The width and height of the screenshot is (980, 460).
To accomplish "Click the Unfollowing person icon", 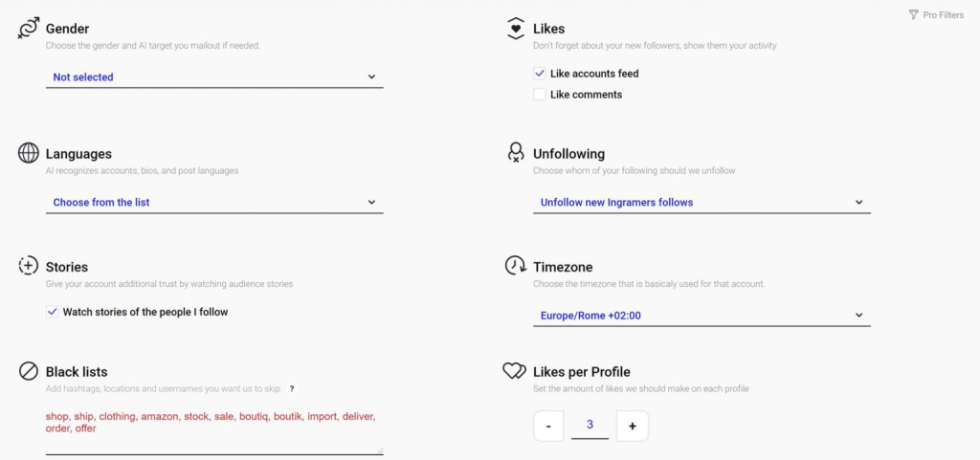I will [x=515, y=153].
